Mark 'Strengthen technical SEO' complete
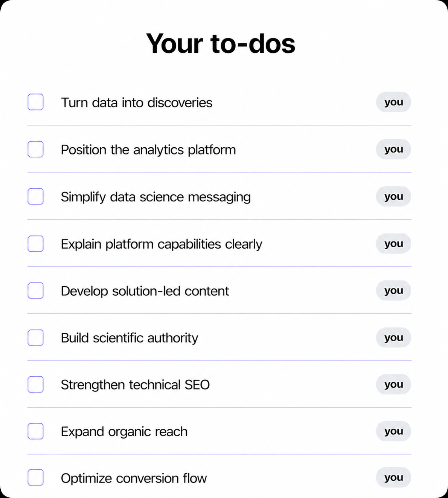Image resolution: width=448 pixels, height=498 pixels. pos(35,384)
